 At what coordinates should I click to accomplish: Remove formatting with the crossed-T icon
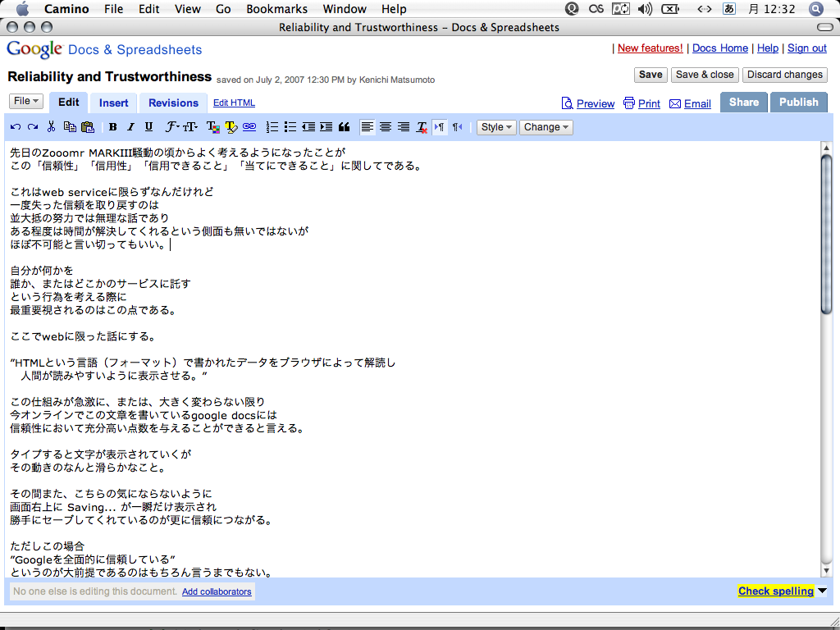click(x=422, y=127)
